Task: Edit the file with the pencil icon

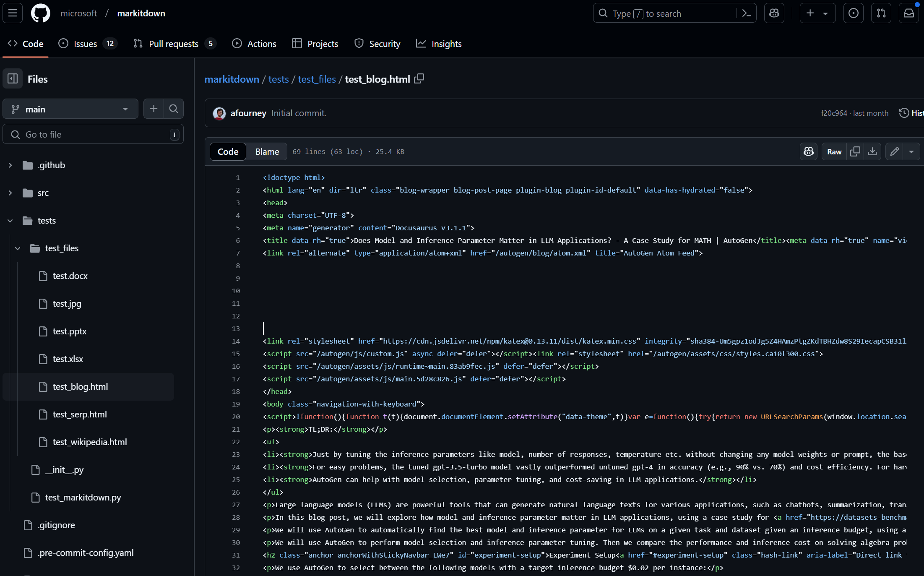Action: point(894,151)
